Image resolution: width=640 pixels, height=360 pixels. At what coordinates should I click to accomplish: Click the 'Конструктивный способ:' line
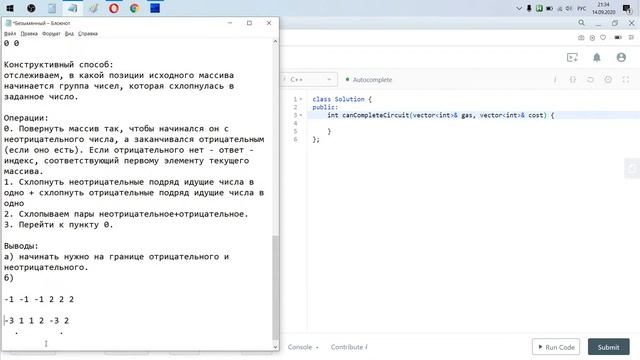click(x=59, y=64)
